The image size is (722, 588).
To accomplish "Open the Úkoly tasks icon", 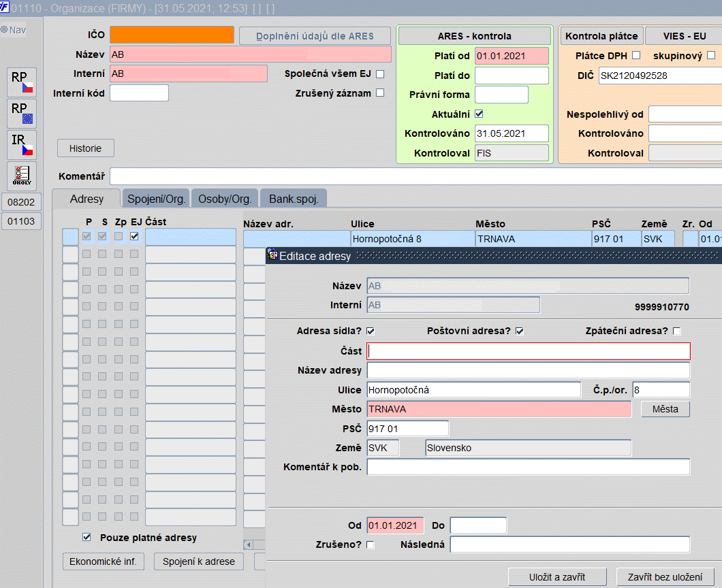I will pyautogui.click(x=22, y=176).
